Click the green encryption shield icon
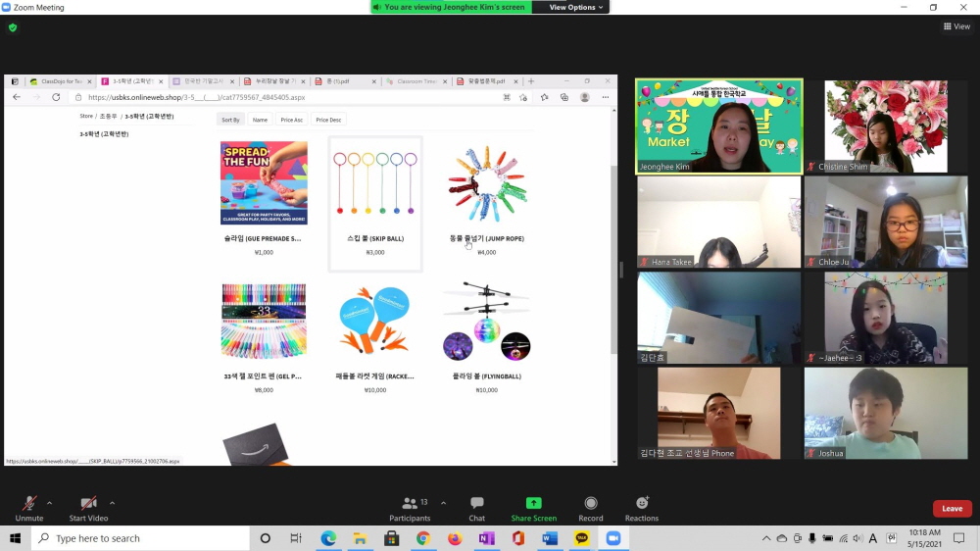980x551 pixels. tap(13, 27)
